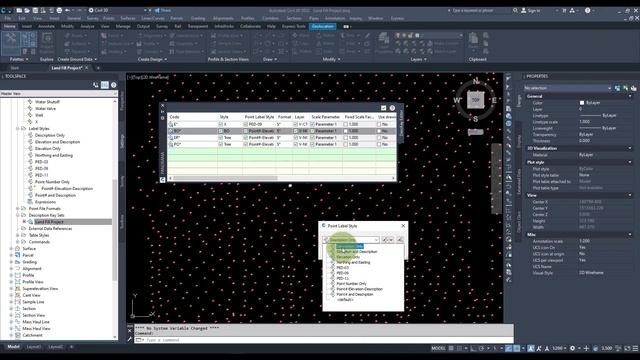Expand the Create Ground Data panel dropdown
Screen dimensions: 640x360
77,60
